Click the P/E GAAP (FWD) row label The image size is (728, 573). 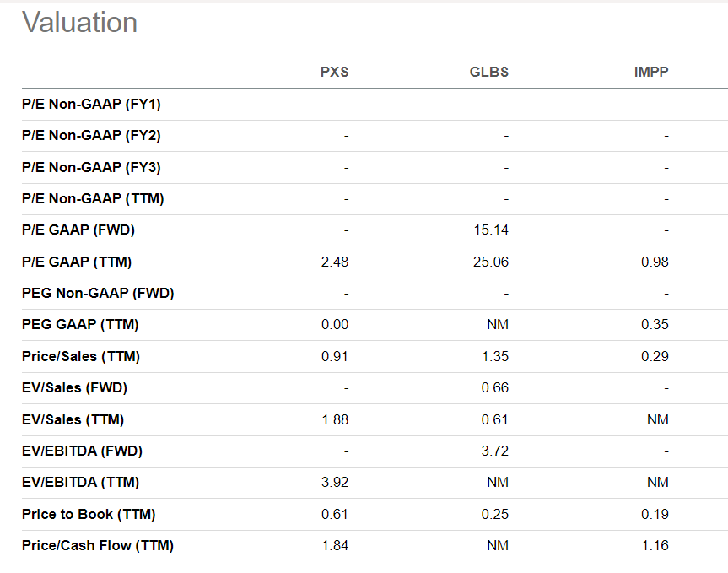78,230
